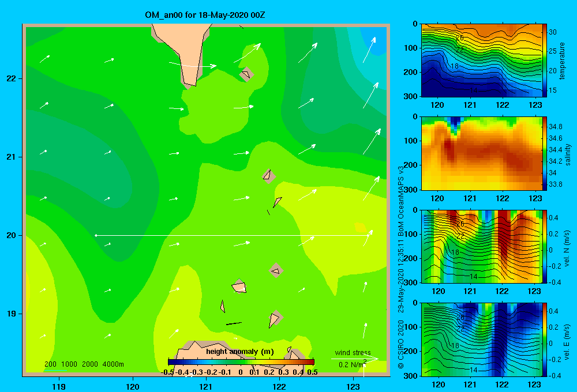The height and width of the screenshot is (392, 577).
Task: Click the 21 latitude label on main map
Action: click(x=11, y=157)
